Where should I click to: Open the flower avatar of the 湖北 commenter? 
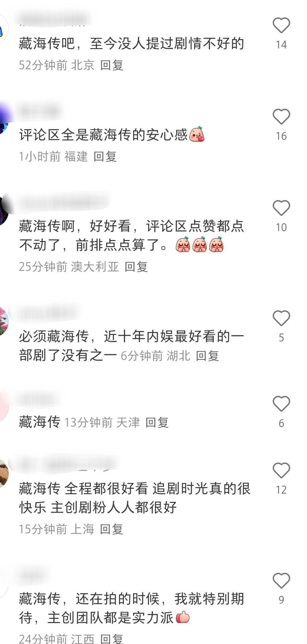tap(4, 322)
